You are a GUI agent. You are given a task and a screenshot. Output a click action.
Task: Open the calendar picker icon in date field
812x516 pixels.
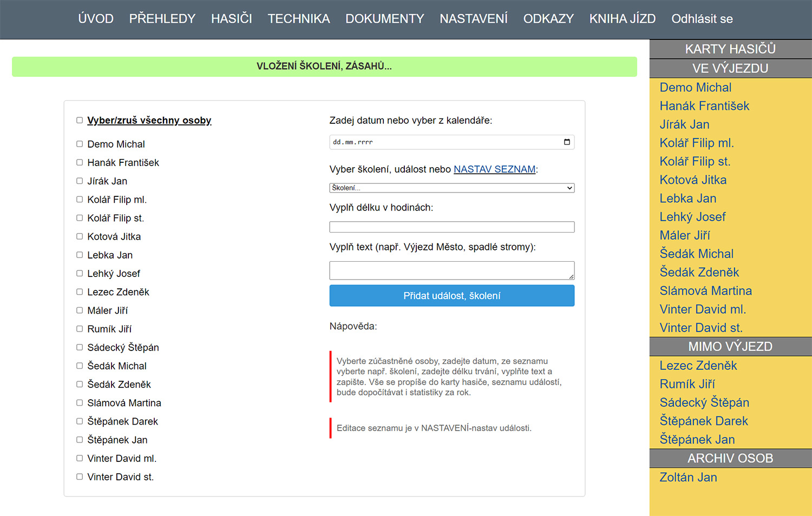567,142
